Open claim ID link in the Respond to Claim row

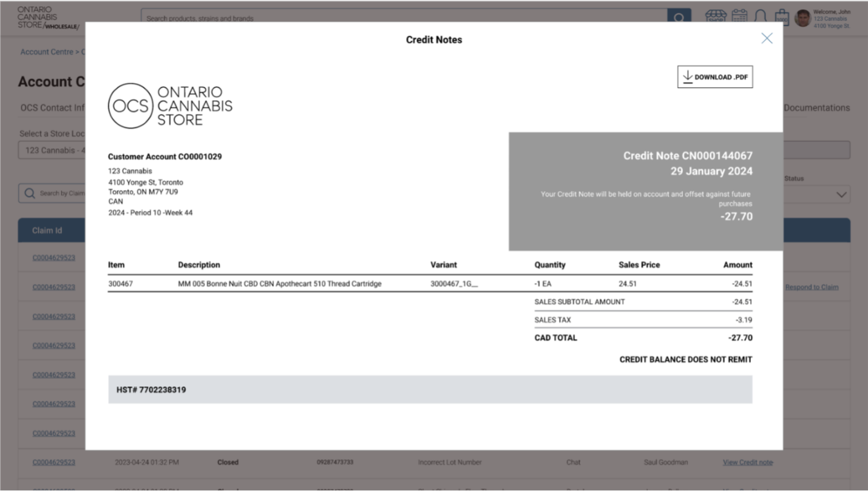pyautogui.click(x=54, y=287)
